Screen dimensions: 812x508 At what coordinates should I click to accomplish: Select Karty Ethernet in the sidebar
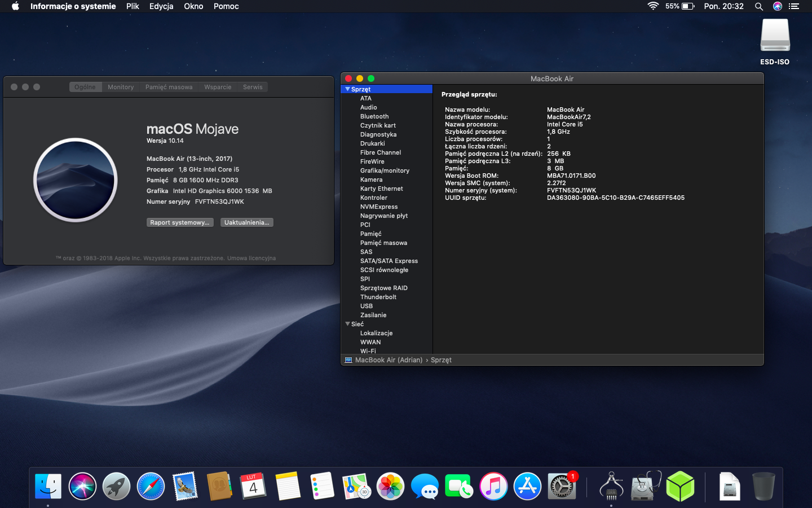[382, 189]
